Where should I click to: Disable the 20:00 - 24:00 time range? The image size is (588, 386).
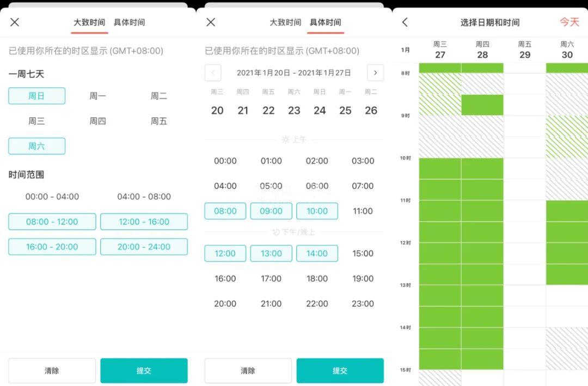pos(144,247)
